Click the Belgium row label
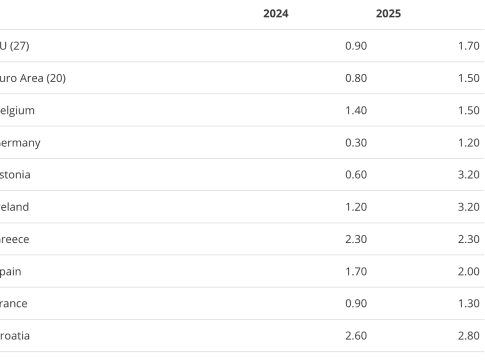 click(17, 111)
